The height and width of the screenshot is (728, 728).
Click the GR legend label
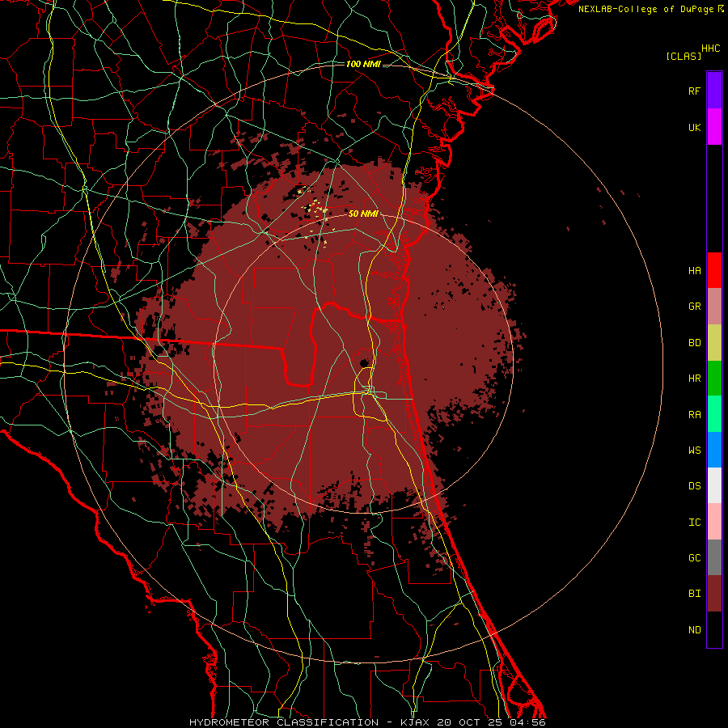click(x=694, y=307)
